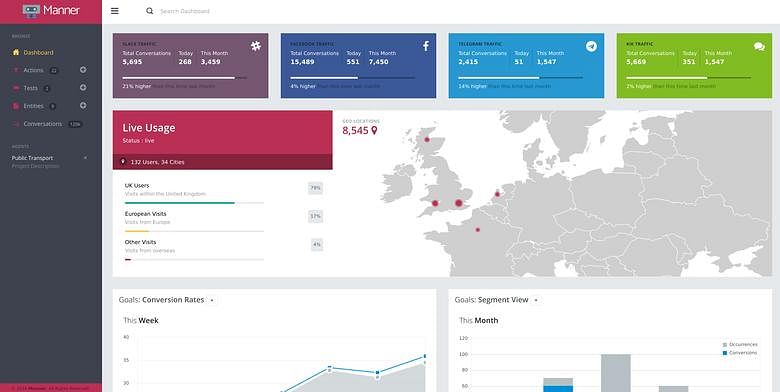Open the Goals: Conversion Rates dropdown

click(x=212, y=300)
